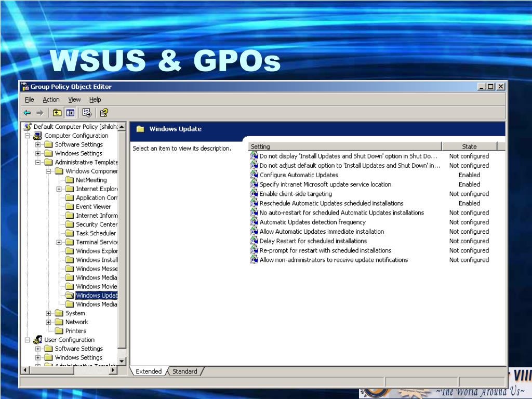Click the NetMeeting folder icon

[x=70, y=180]
